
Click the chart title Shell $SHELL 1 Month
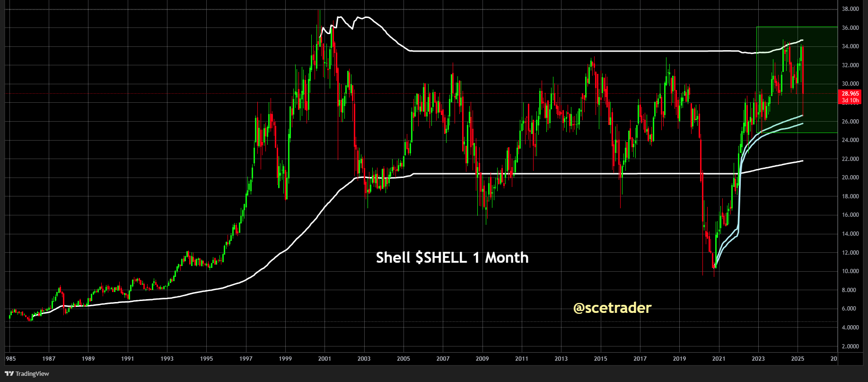pyautogui.click(x=452, y=258)
